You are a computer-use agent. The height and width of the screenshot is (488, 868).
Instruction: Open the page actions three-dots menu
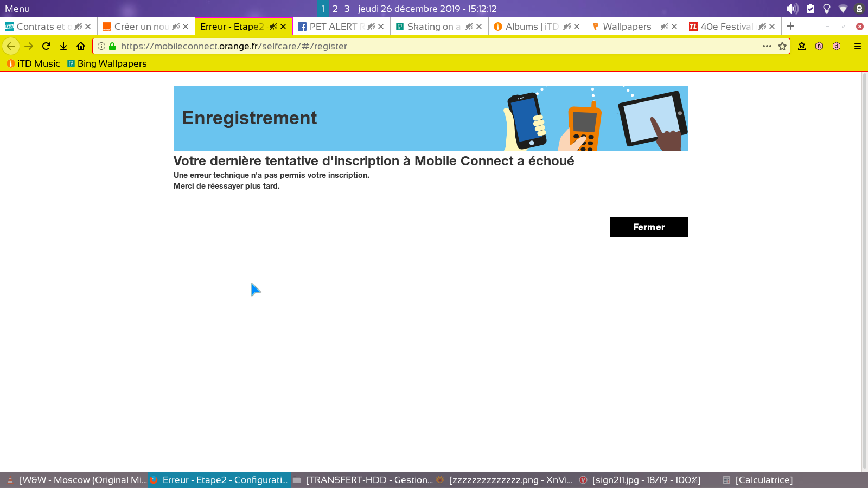[x=767, y=46]
